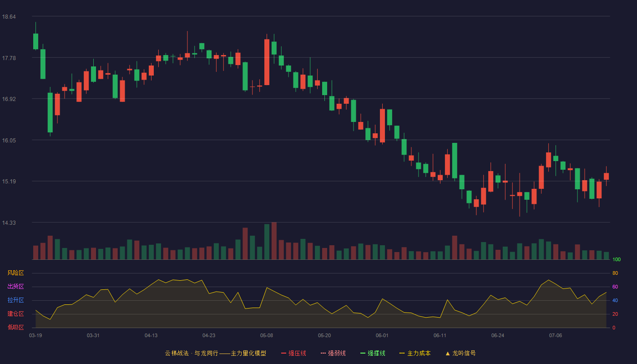The image size is (637, 364).
Task: Click the 拉升区 zone label
Action: (x=15, y=300)
